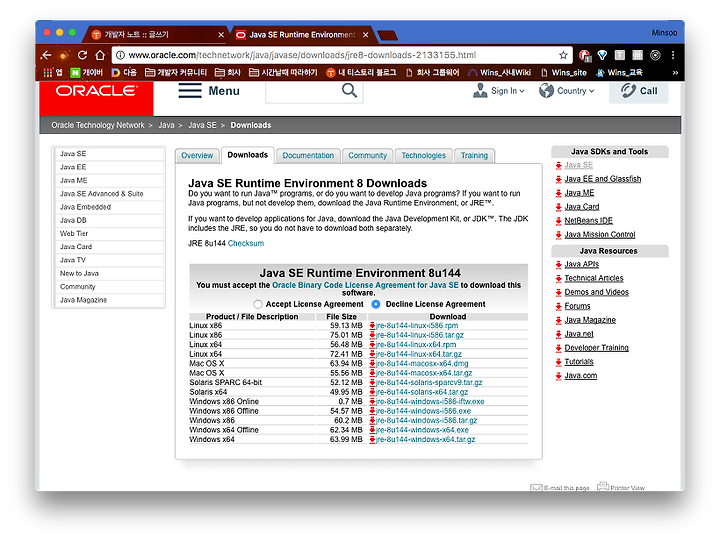The height and width of the screenshot is (542, 720).
Task: Open Oracle Binary Code License Agreement link
Action: [365, 285]
